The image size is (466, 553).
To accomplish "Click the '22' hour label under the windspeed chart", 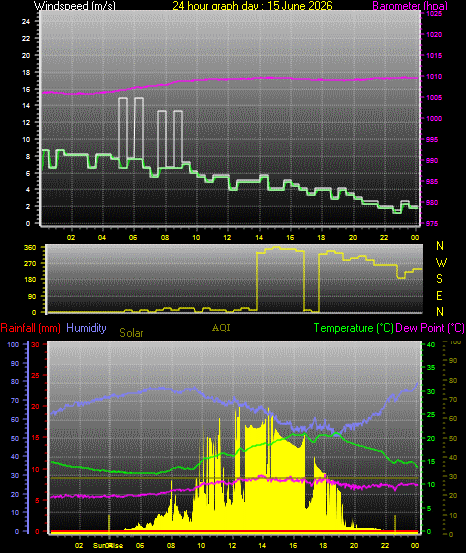I will [x=384, y=237].
